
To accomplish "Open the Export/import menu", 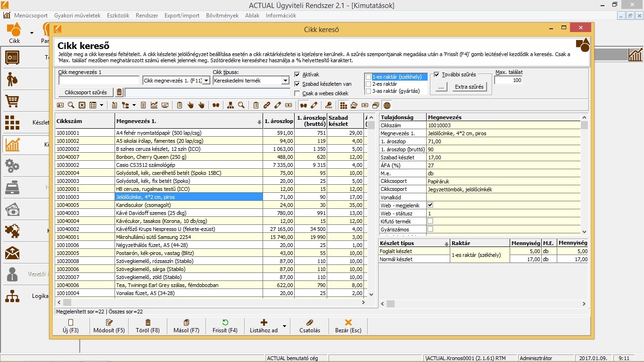I will click(x=182, y=16).
